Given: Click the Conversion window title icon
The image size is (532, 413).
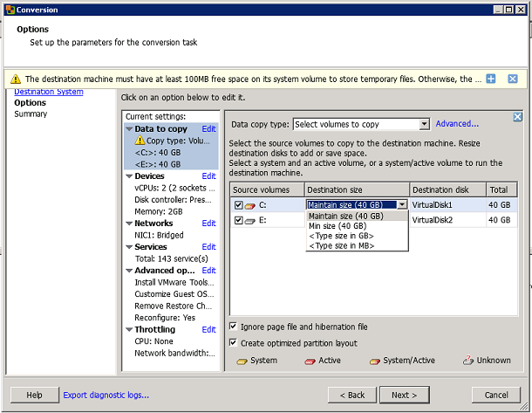Looking at the screenshot, I should [x=10, y=10].
